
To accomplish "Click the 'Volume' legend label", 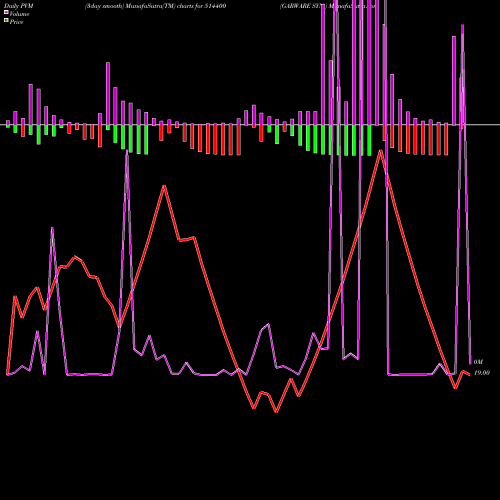I will point(19,14).
